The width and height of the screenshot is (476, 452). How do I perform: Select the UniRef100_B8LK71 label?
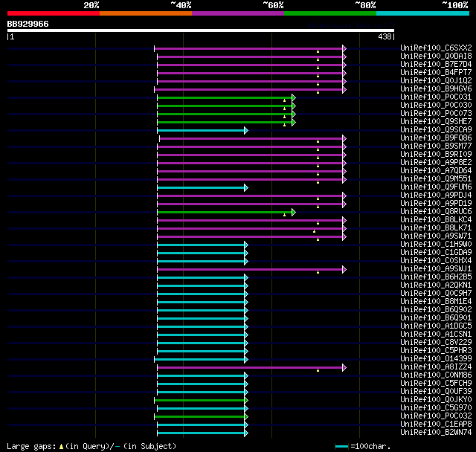coord(436,228)
